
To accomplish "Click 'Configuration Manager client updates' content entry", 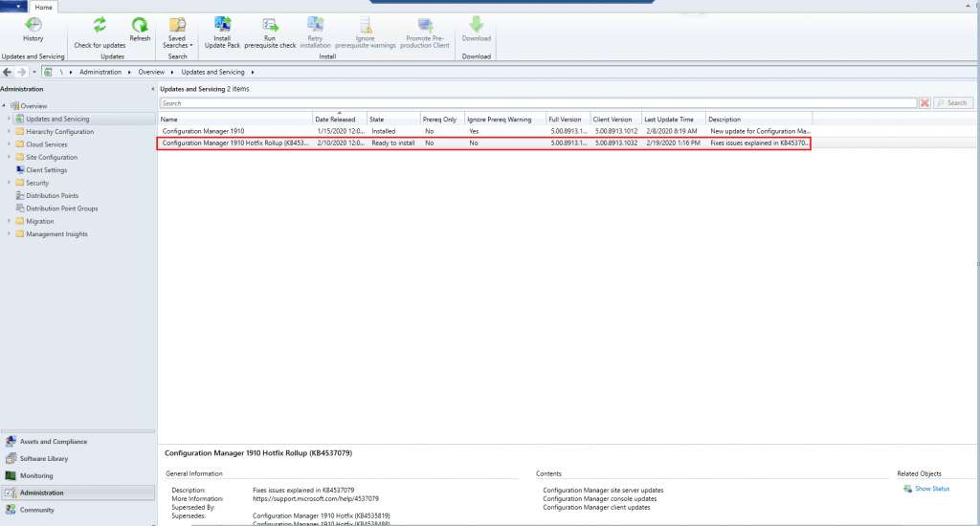I will pos(596,507).
